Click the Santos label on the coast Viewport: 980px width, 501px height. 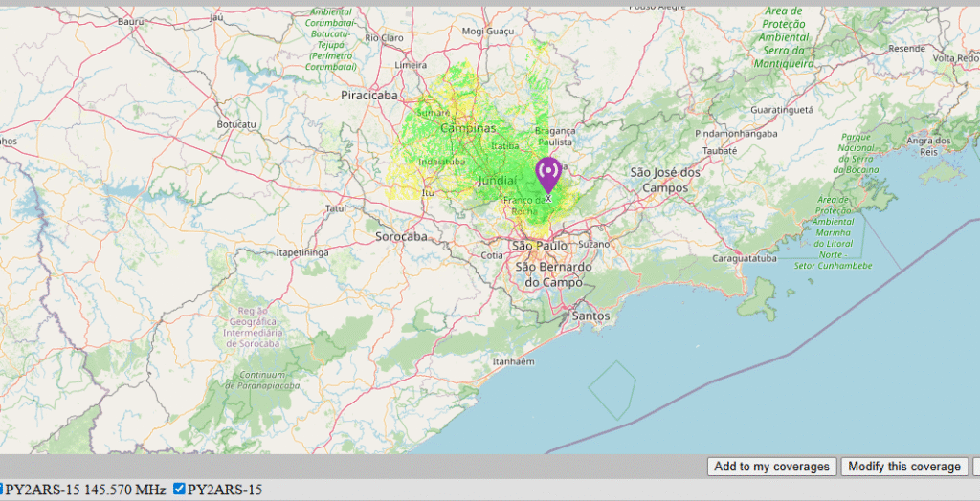[x=590, y=316]
